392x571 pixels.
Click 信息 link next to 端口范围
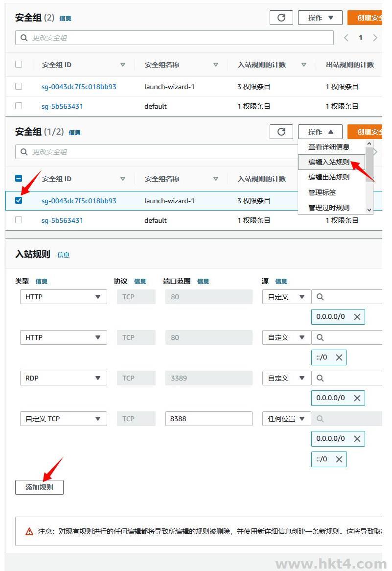203,281
